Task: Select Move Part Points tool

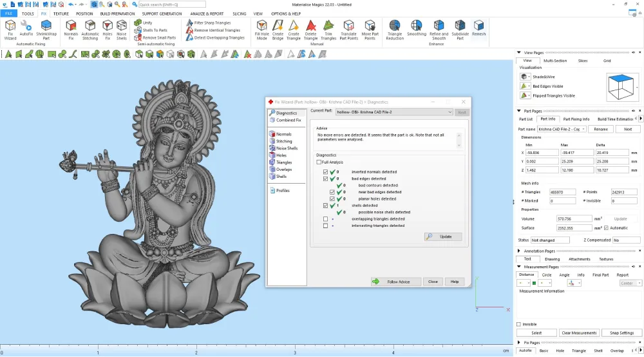Action: tap(370, 30)
